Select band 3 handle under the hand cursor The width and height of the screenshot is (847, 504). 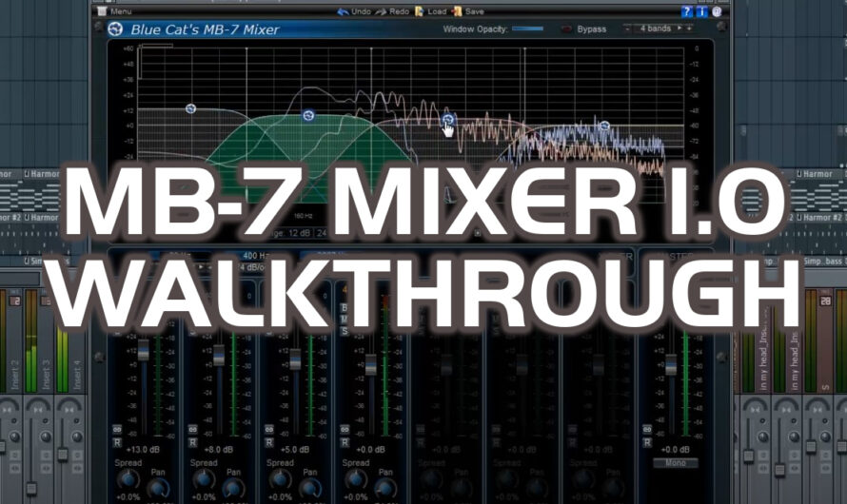[x=448, y=119]
